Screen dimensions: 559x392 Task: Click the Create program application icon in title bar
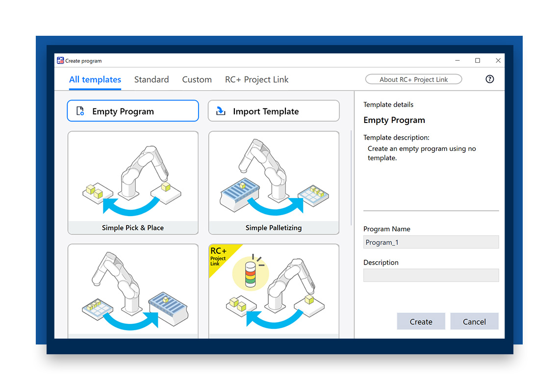coord(60,60)
